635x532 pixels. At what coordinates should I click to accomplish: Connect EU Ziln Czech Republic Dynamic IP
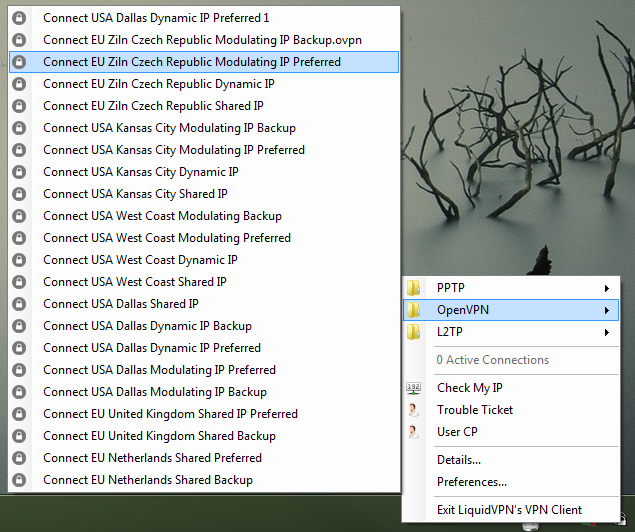click(204, 84)
